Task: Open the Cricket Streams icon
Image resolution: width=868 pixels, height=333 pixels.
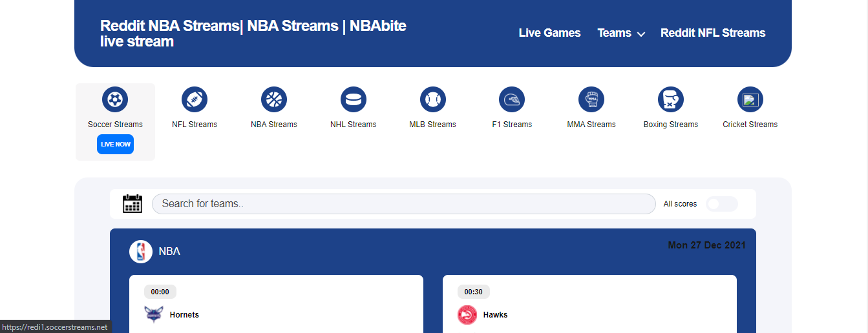Action: coord(750,99)
